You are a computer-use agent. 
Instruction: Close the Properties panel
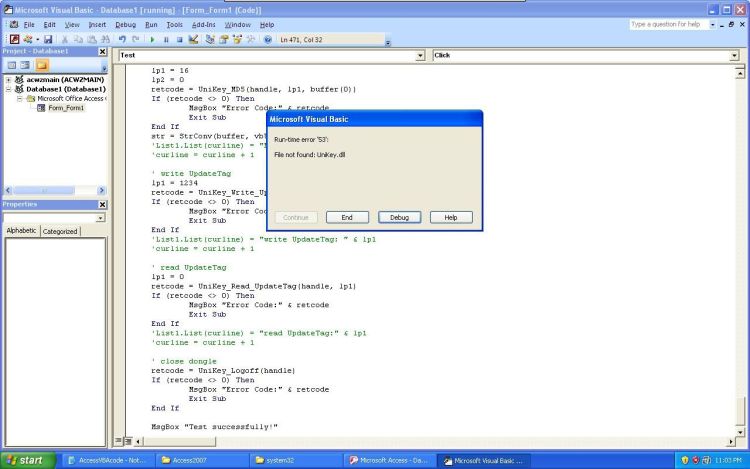point(102,205)
